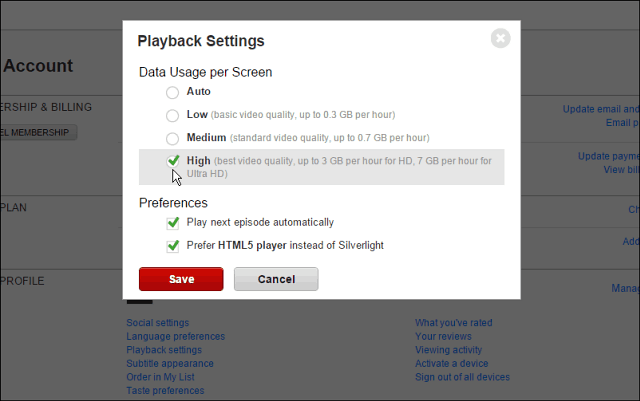The image size is (640, 401).
Task: Open Taste preferences link
Action: pyautogui.click(x=165, y=391)
